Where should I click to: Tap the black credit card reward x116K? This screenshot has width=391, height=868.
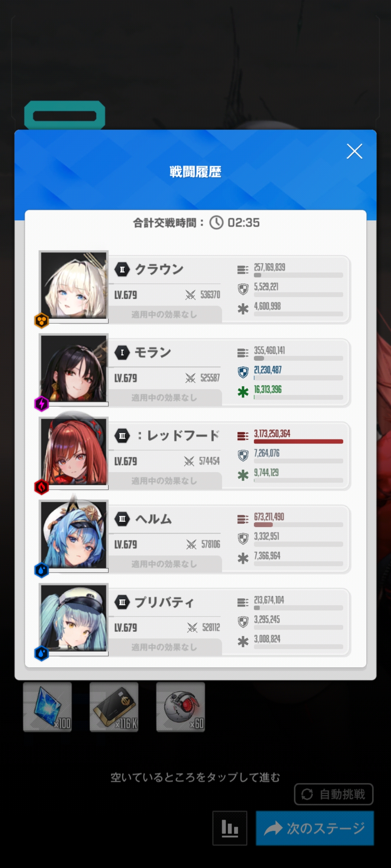(x=114, y=707)
